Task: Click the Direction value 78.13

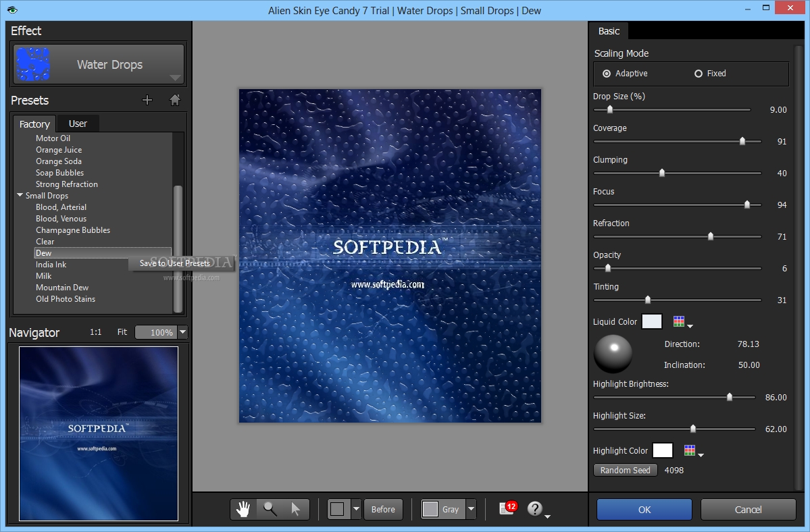Action: 748,344
